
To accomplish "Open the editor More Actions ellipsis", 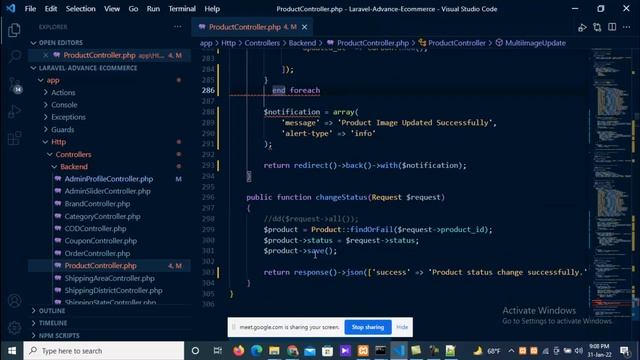I will tap(627, 27).
